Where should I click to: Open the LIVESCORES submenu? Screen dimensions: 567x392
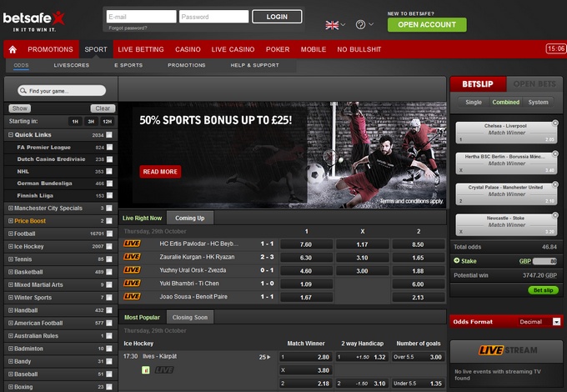point(71,65)
